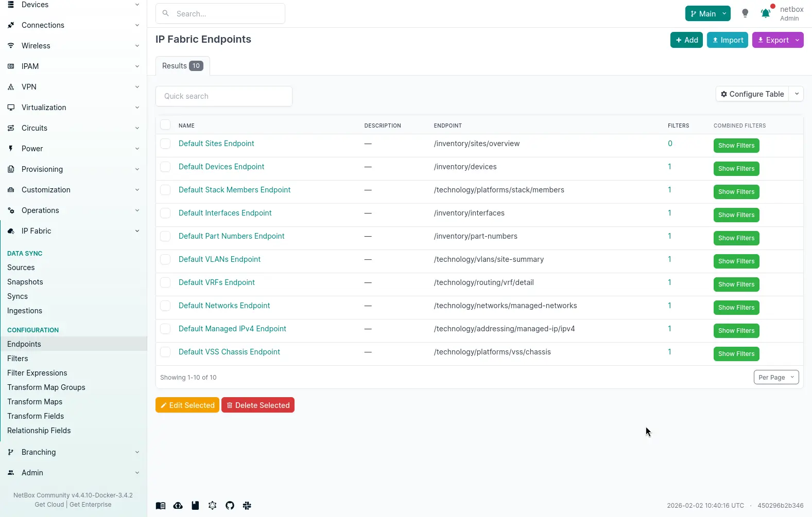Click the lightbulb color mode icon

[745, 14]
